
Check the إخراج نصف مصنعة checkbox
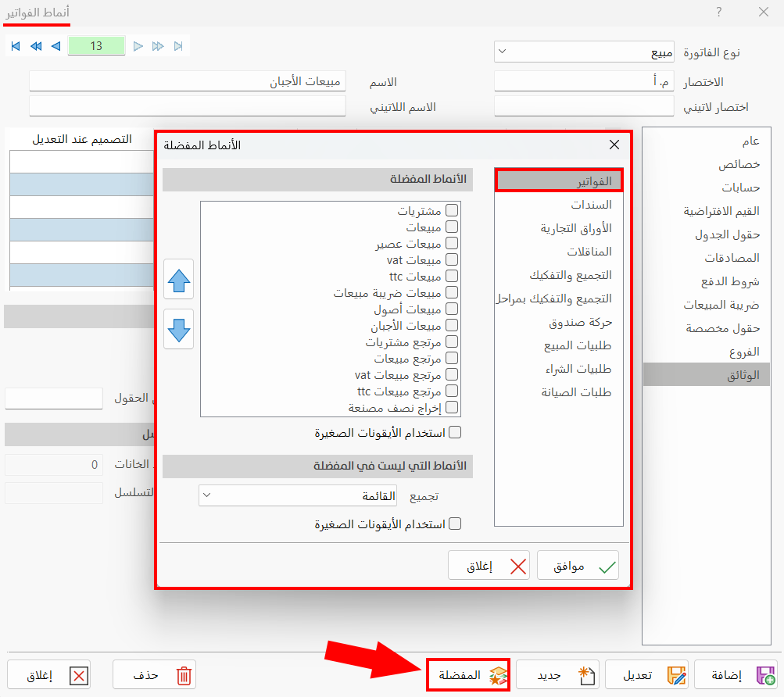click(x=452, y=408)
